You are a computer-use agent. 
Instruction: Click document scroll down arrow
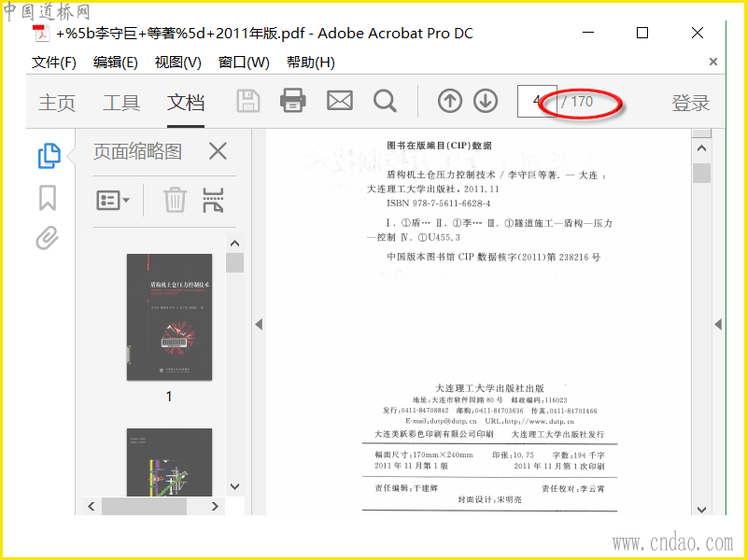(701, 509)
